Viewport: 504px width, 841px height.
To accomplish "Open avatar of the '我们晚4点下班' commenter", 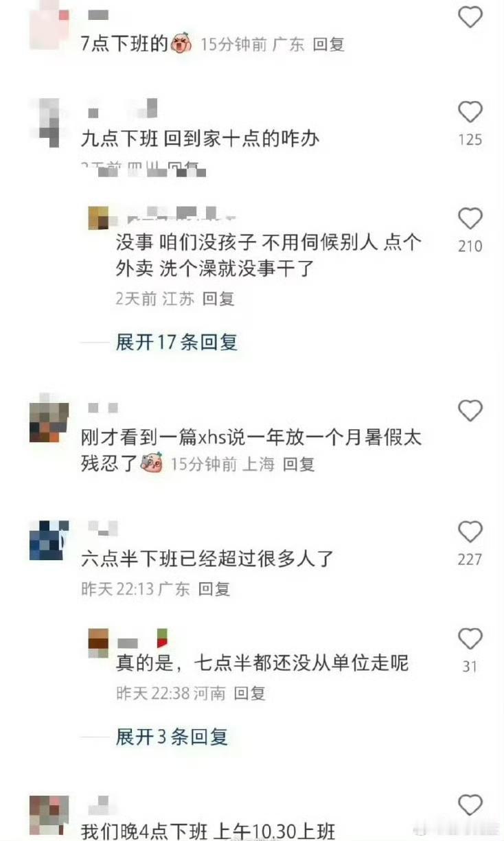I will tap(49, 814).
